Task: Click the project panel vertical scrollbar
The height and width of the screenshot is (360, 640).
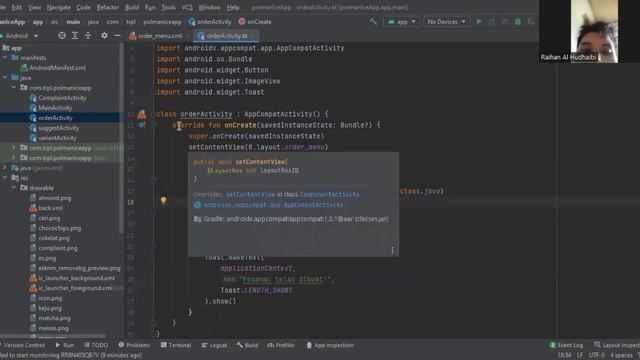Action: click(121, 139)
